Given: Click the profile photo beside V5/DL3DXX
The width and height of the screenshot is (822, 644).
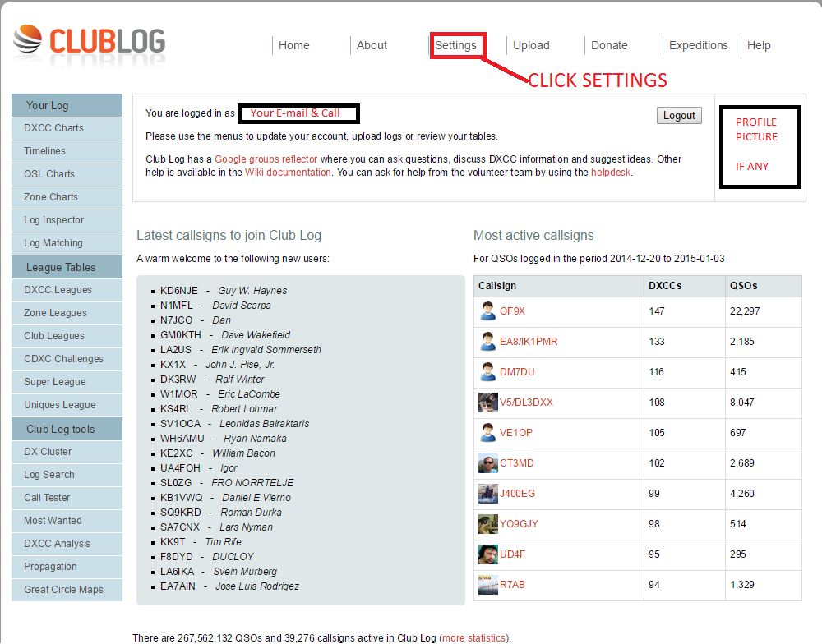Looking at the screenshot, I should (487, 402).
